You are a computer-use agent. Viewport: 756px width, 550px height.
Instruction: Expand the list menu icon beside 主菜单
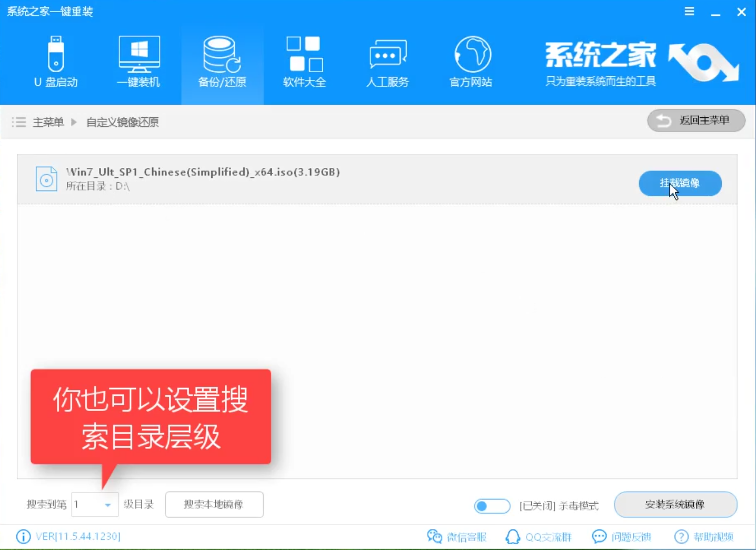[x=18, y=122]
